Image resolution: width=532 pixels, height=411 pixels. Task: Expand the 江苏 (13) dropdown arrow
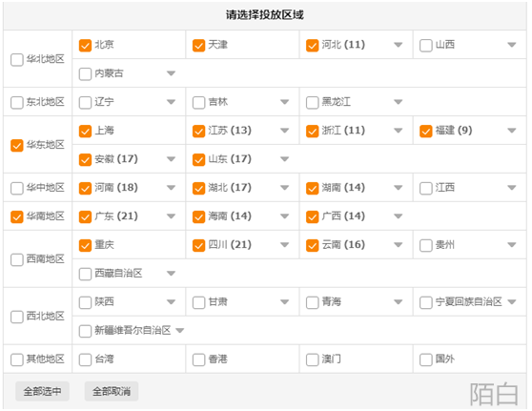(285, 131)
